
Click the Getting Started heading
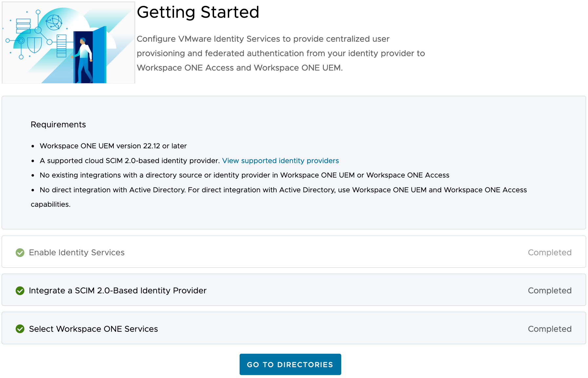(198, 12)
